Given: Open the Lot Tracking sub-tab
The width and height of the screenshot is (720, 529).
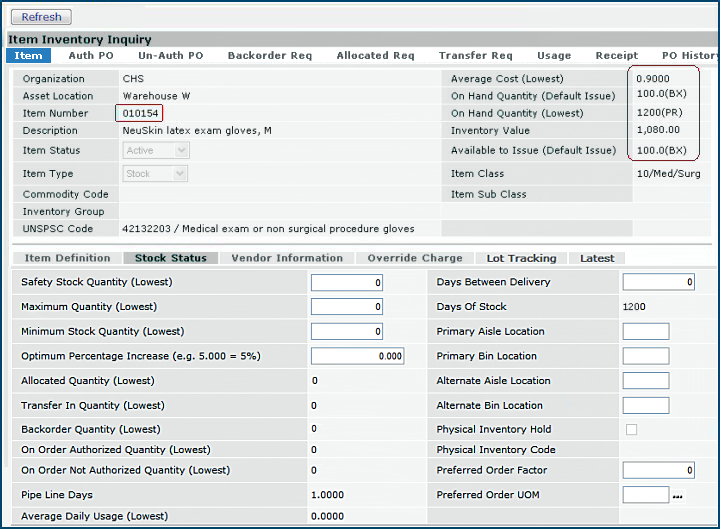Looking at the screenshot, I should [521, 258].
